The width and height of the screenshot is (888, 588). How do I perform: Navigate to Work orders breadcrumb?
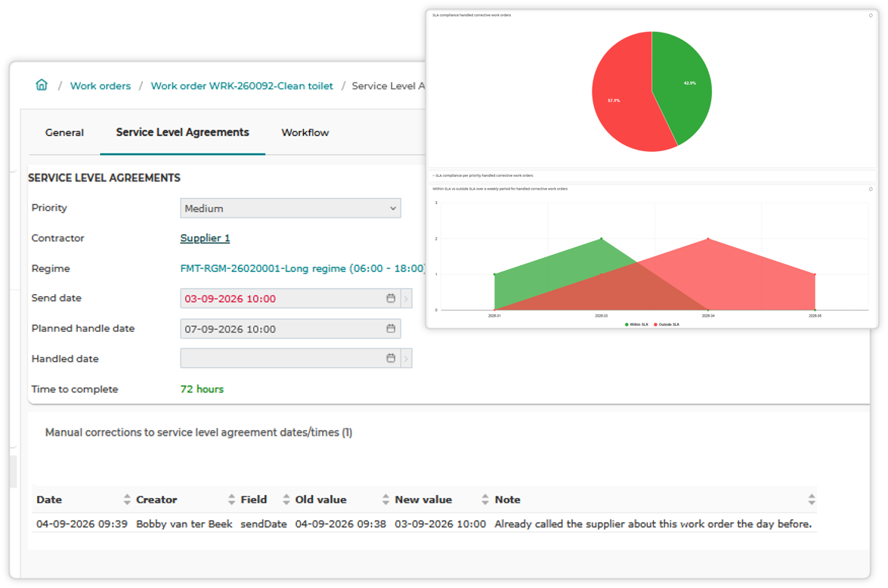(101, 86)
